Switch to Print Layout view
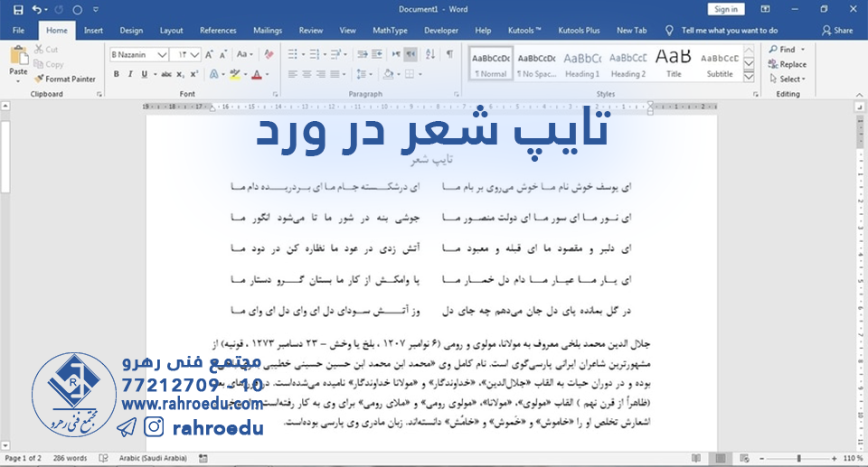868x467 pixels. point(721,458)
